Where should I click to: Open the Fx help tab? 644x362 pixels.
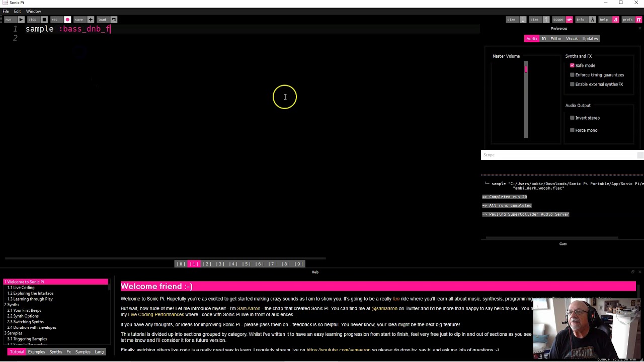pos(69,352)
